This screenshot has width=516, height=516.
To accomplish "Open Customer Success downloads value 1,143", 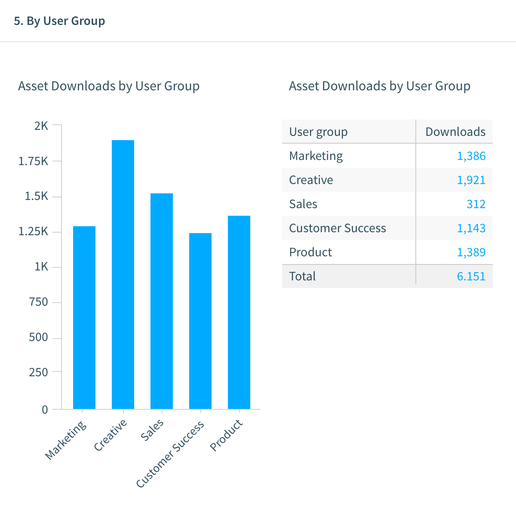I will [x=471, y=228].
